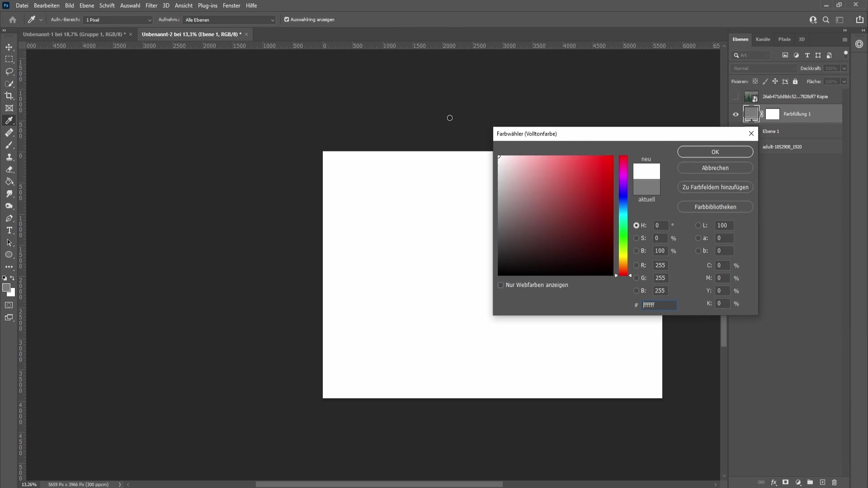Toggle Quick Mask mode icon
868x488 pixels.
[9, 305]
